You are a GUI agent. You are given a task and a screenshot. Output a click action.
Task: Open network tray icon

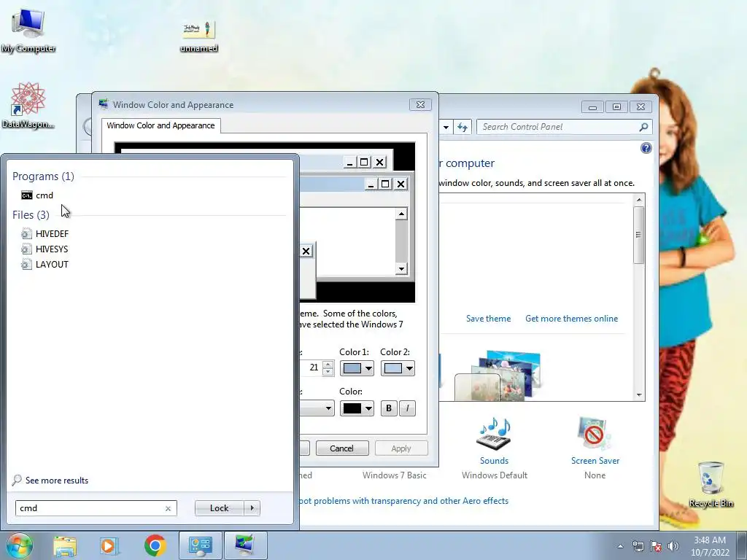638,546
